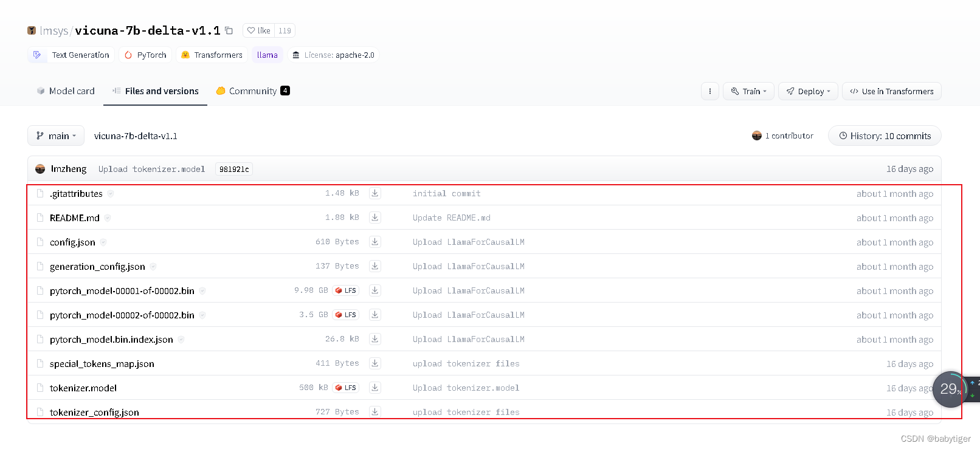980x449 pixels.
Task: Download special_tokens_map.json file
Action: (375, 363)
